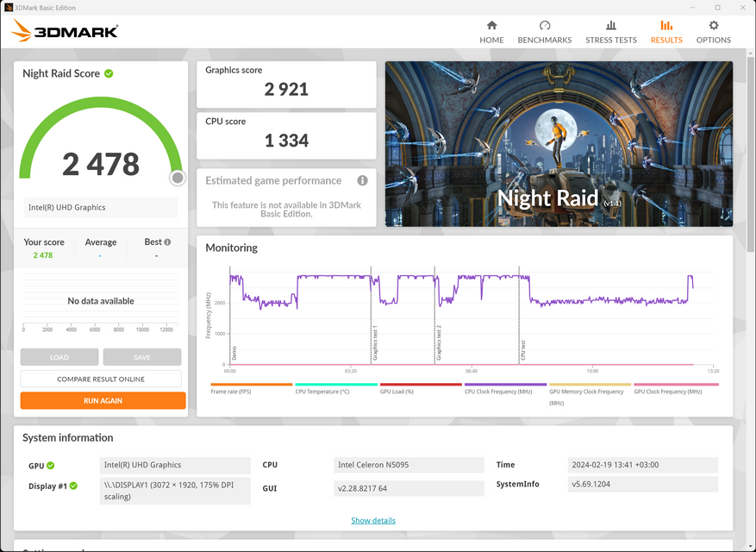Screen dimensions: 756x552
Task: Switch to STRESS TESTS tab
Action: click(611, 32)
